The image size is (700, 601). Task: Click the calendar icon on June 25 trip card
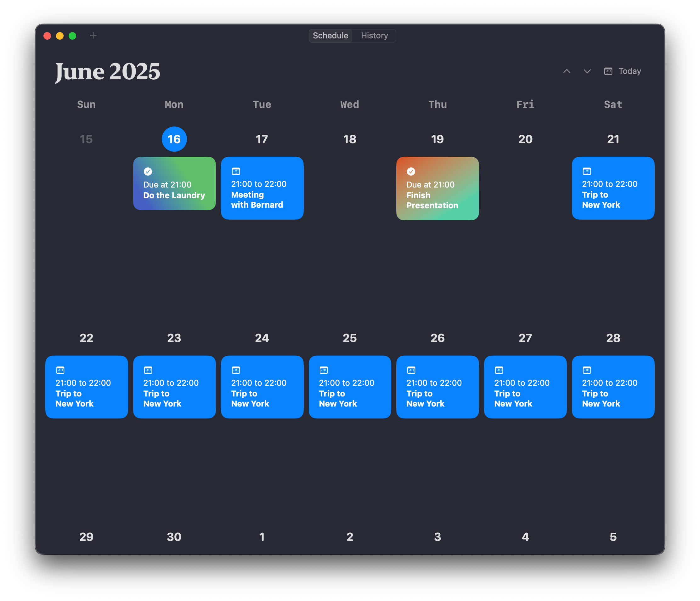324,370
